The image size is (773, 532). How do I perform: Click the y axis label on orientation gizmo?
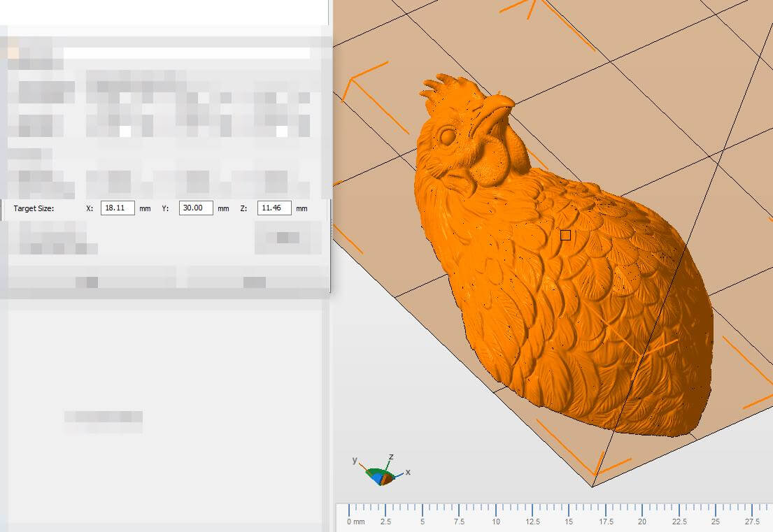(355, 460)
